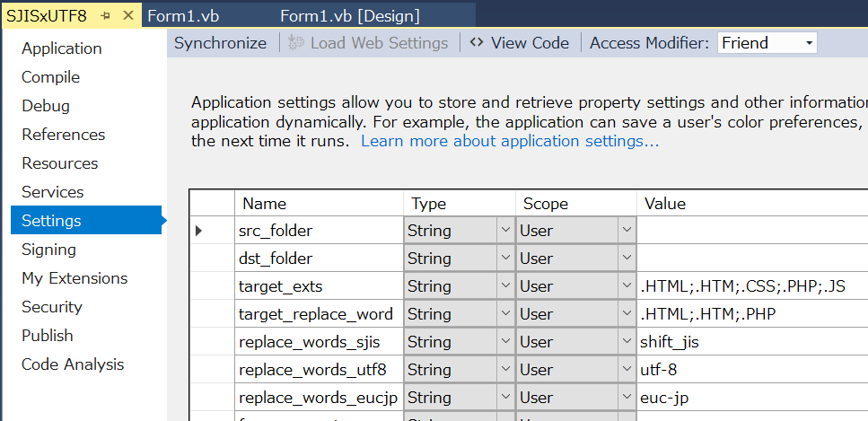This screenshot has height=421, width=868.
Task: Follow Learn more about application settings link
Action: point(510,141)
